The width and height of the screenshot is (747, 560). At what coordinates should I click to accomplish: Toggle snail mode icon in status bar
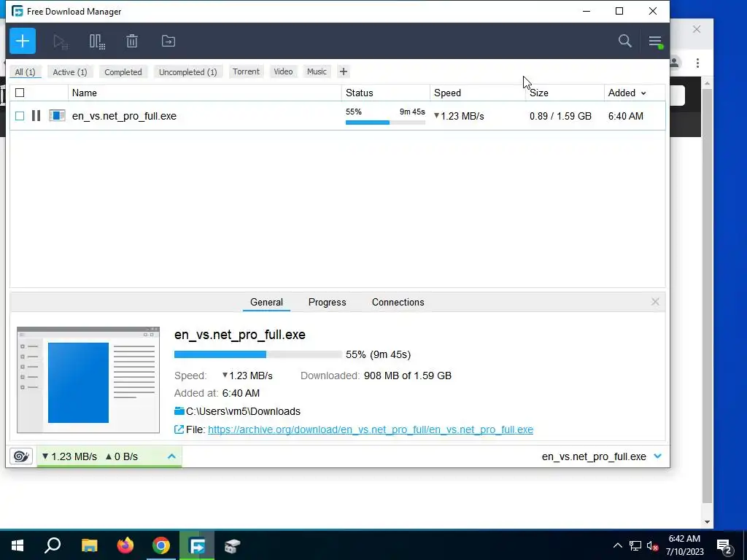(21, 456)
